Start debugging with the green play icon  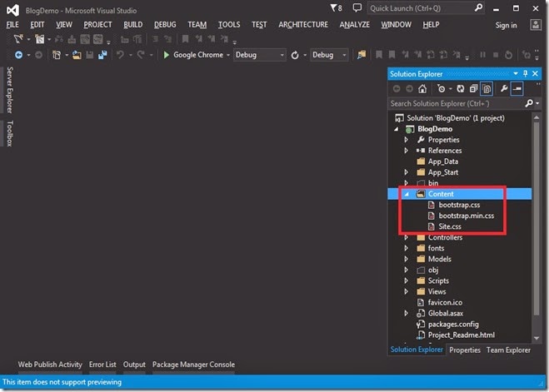167,55
